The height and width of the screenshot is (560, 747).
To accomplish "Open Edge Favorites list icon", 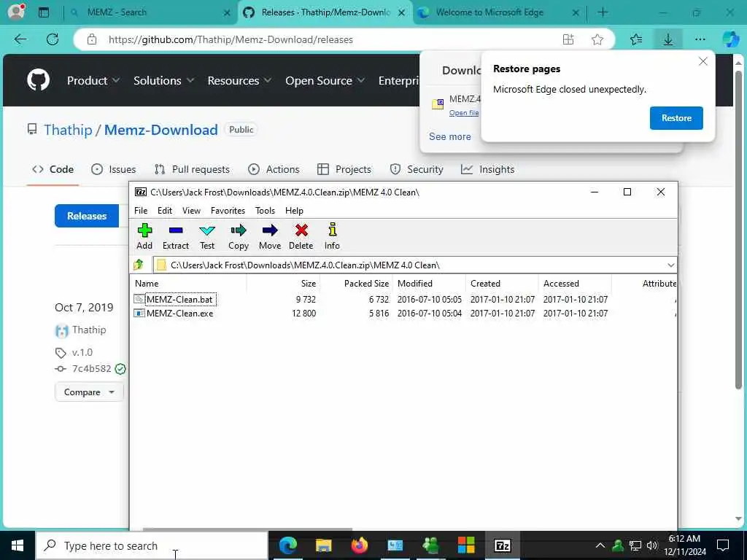I will pos(636,39).
